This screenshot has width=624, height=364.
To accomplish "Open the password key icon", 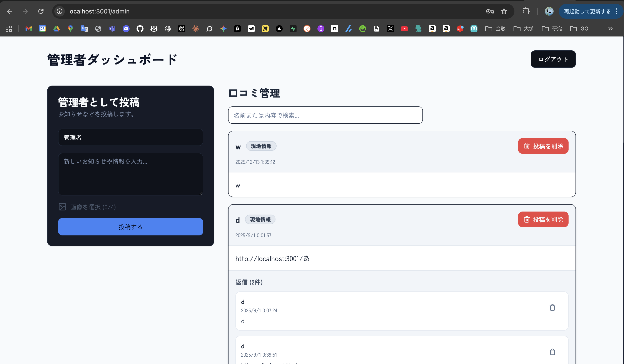I will [x=490, y=11].
